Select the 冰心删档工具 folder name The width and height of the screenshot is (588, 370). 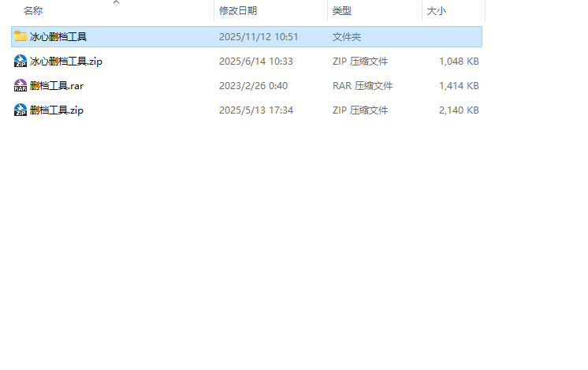click(x=58, y=36)
